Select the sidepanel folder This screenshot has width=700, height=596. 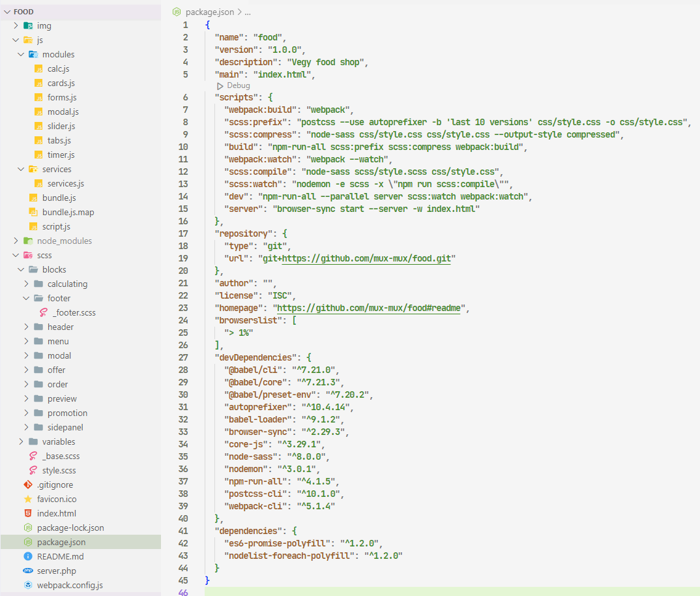(x=65, y=427)
